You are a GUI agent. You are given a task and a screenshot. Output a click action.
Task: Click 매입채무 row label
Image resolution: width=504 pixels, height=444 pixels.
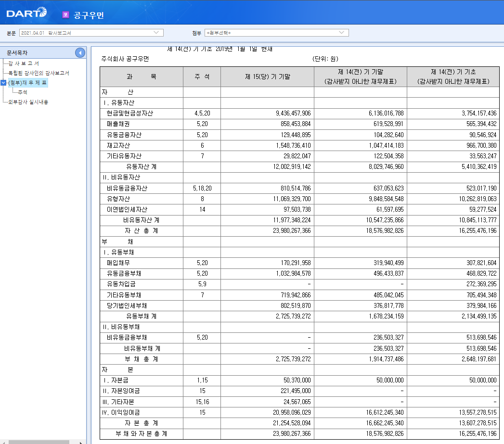(x=118, y=263)
